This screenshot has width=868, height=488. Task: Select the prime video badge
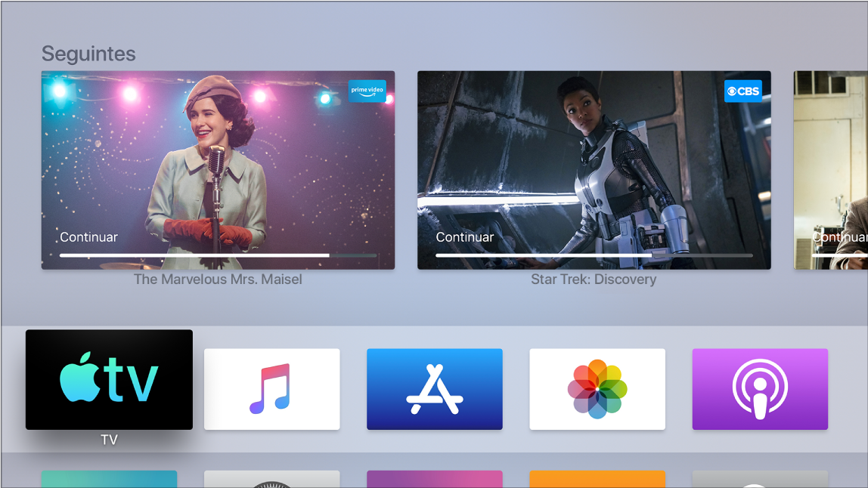point(367,91)
